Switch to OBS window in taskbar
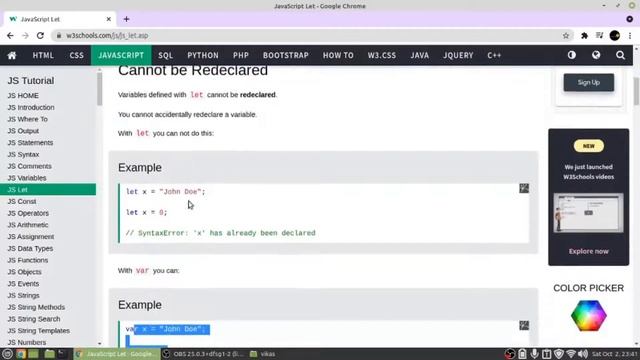 (202, 354)
